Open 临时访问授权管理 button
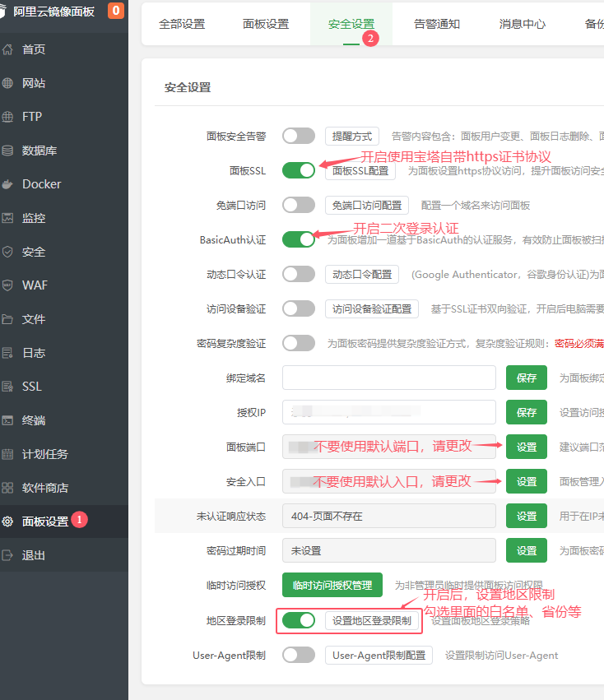 (x=332, y=585)
